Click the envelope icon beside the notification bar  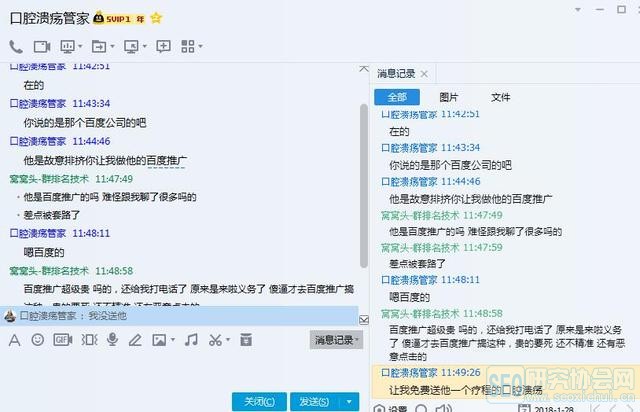tap(364, 320)
